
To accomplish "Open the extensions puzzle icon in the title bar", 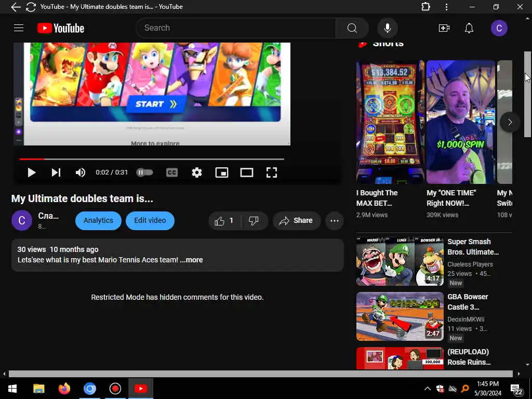I will pos(425,7).
